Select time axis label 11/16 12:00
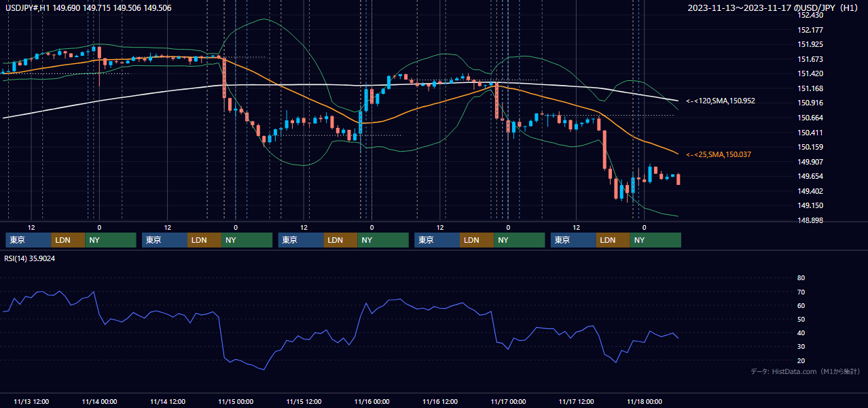868x408 pixels. 440,401
